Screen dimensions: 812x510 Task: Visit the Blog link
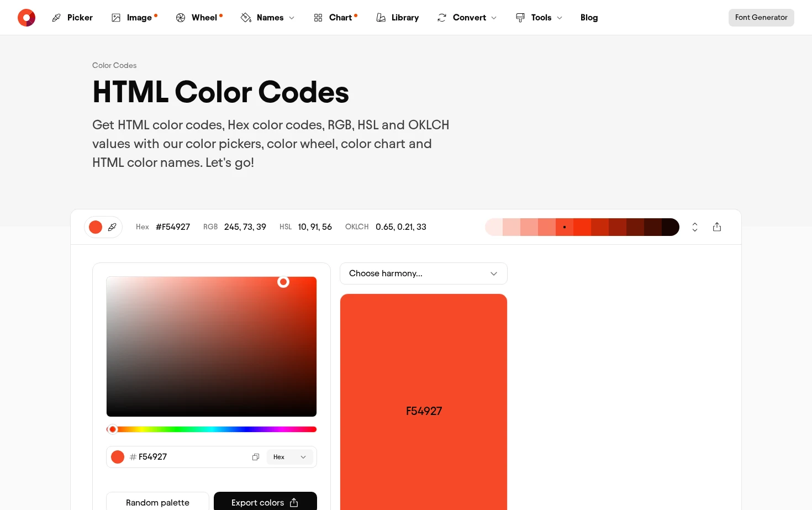pos(589,18)
